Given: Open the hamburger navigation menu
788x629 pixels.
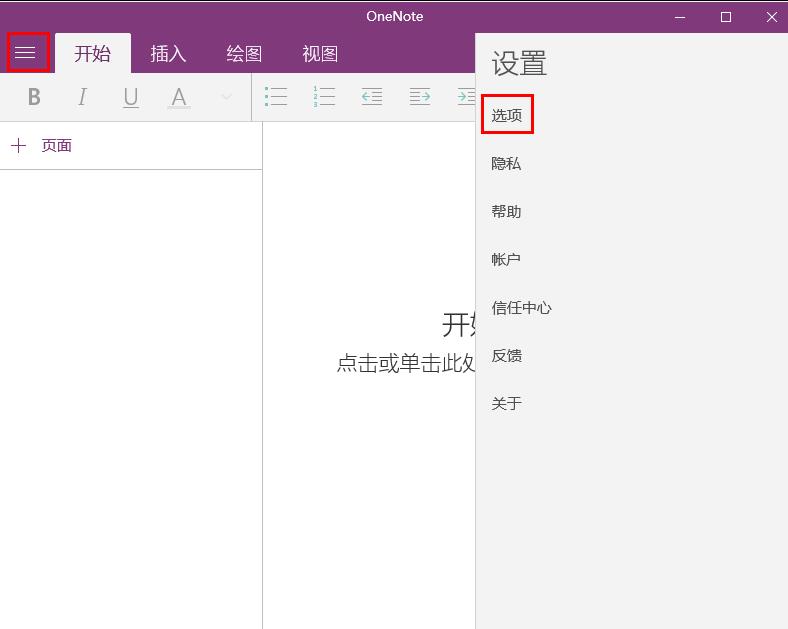Looking at the screenshot, I should (x=25, y=52).
